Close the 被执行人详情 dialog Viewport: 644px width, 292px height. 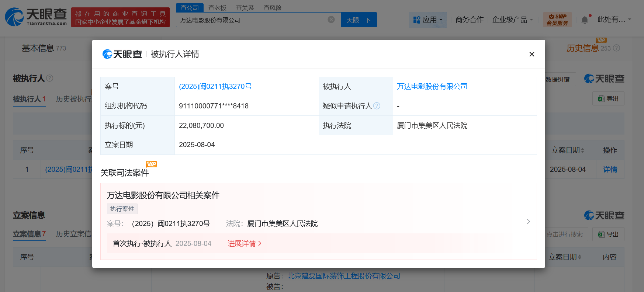tap(532, 54)
